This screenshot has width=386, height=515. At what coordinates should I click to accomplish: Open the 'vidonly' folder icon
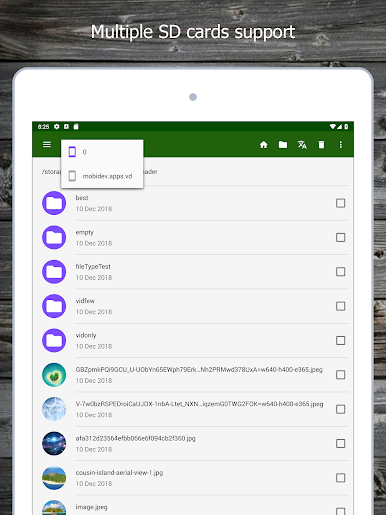[x=54, y=340]
